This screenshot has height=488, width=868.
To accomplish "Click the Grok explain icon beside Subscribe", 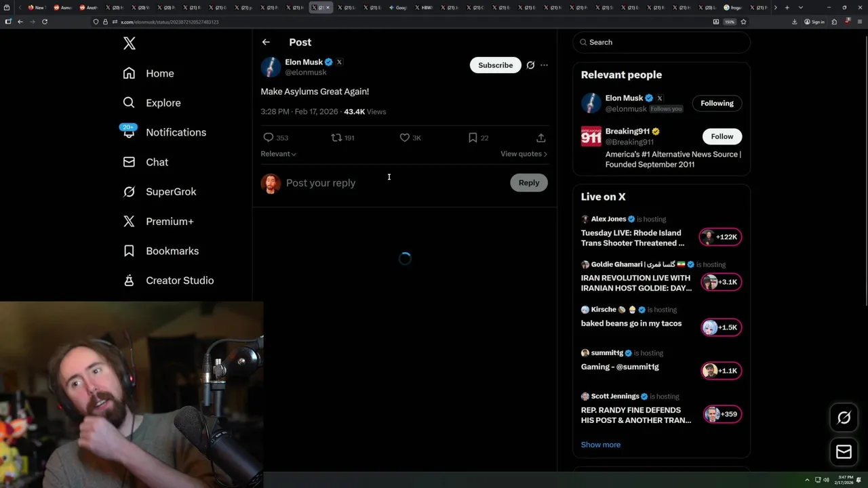I will tap(530, 65).
